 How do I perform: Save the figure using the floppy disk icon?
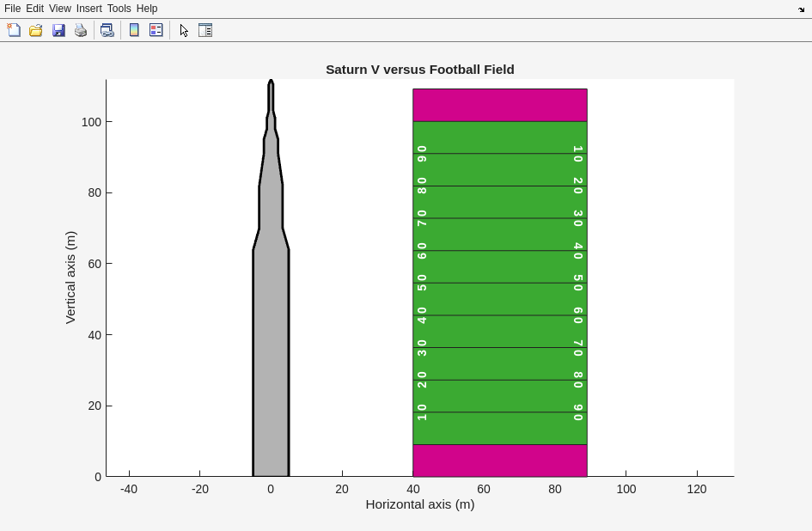point(58,30)
